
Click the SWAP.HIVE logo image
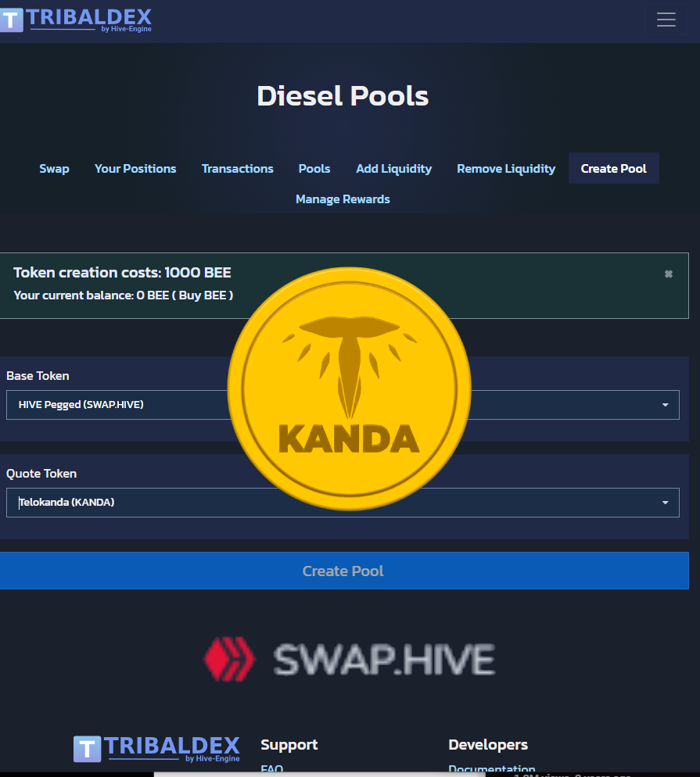point(350,660)
